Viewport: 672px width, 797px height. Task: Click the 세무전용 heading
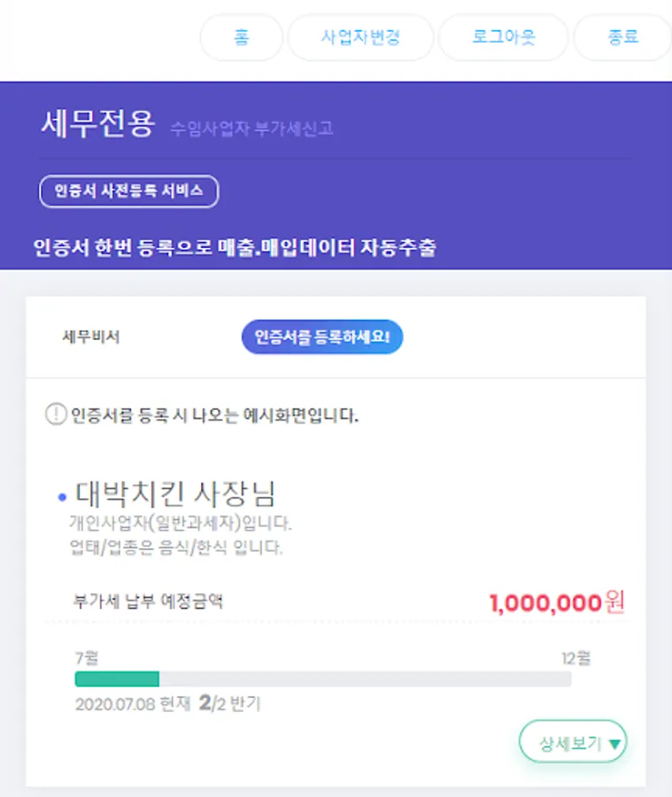point(98,123)
